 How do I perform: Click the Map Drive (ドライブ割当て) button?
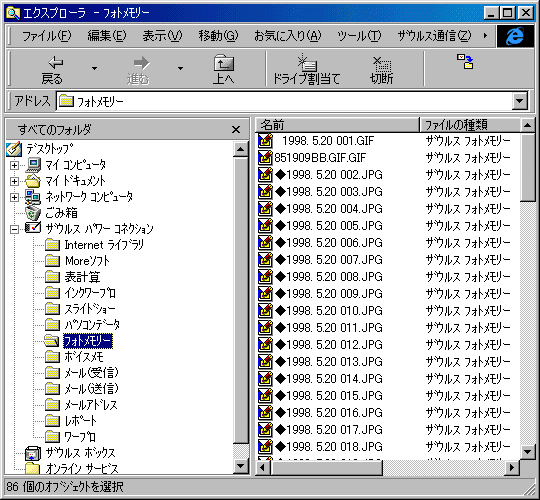(307, 70)
